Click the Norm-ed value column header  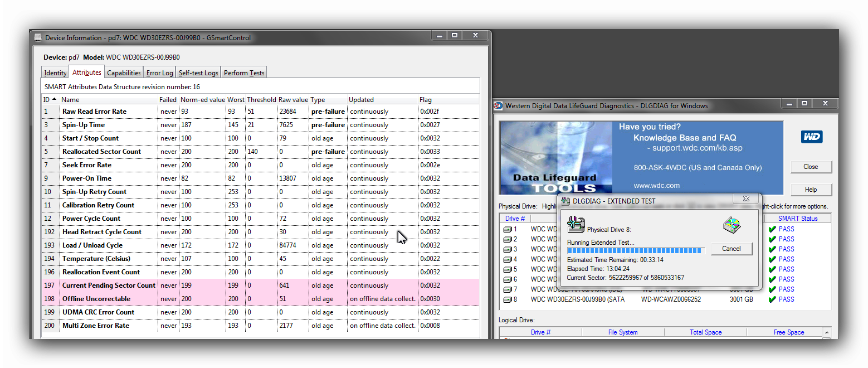tap(203, 100)
